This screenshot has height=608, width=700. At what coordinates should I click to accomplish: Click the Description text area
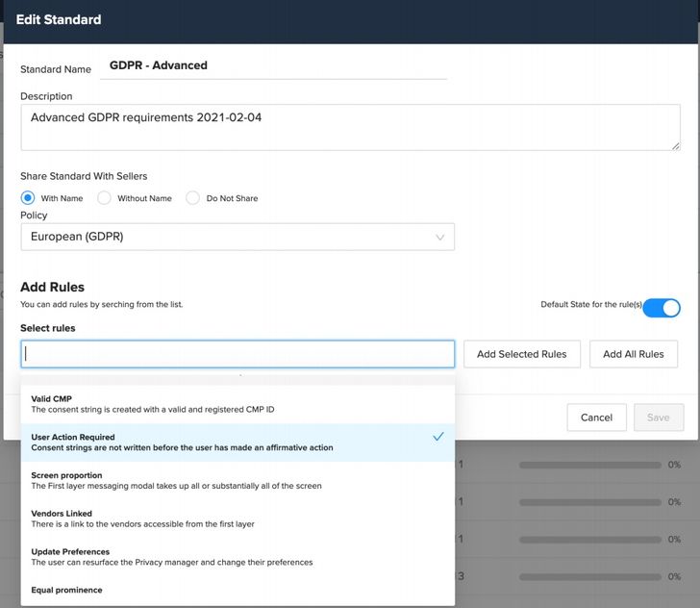(x=350, y=127)
